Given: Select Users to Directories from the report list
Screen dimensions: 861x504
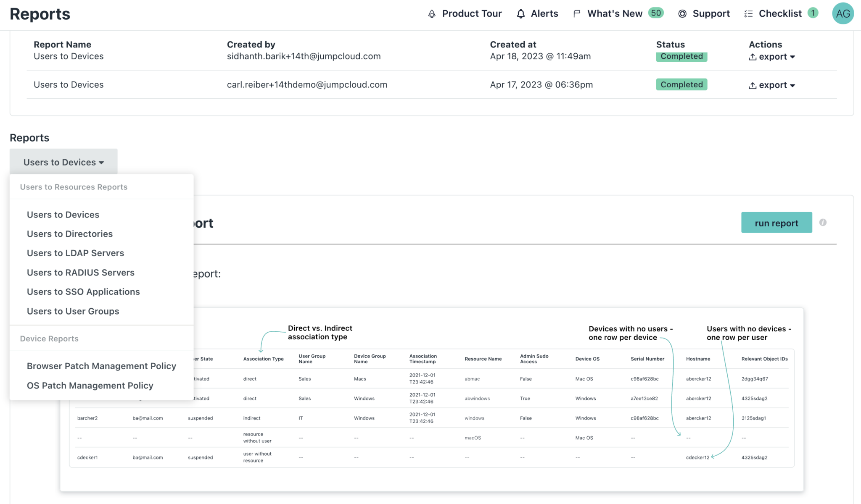Looking at the screenshot, I should click(x=70, y=234).
